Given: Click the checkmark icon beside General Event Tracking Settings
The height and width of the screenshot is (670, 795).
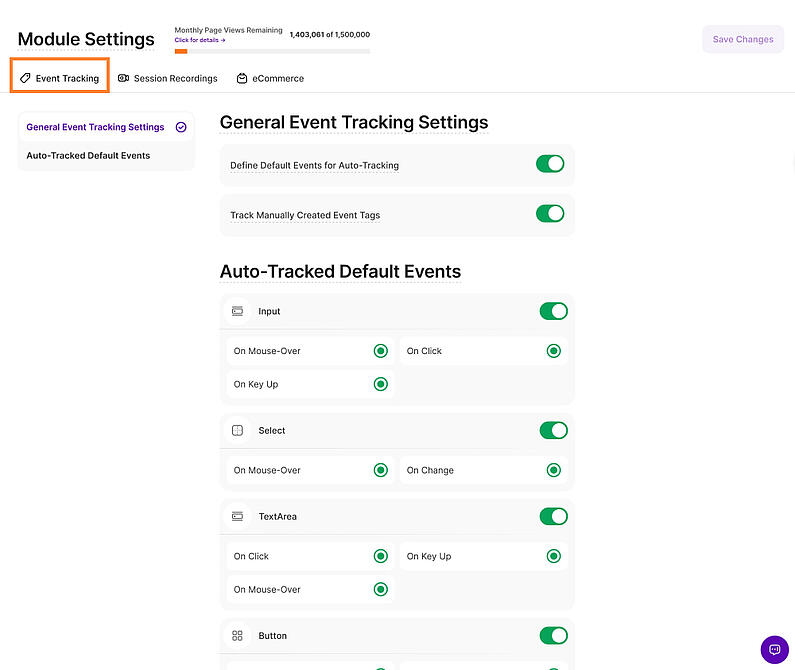Looking at the screenshot, I should [x=181, y=127].
